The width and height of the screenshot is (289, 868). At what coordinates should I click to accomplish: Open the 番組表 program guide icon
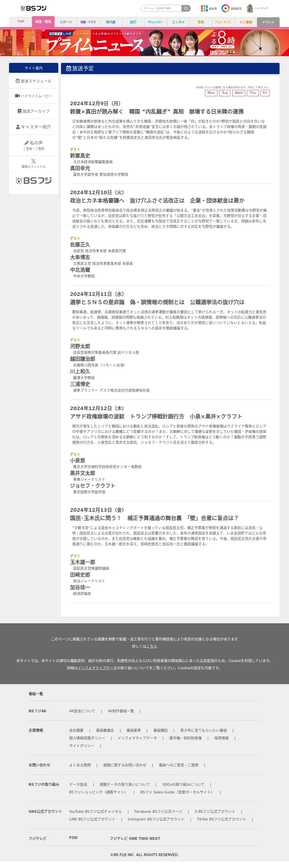coord(209,8)
